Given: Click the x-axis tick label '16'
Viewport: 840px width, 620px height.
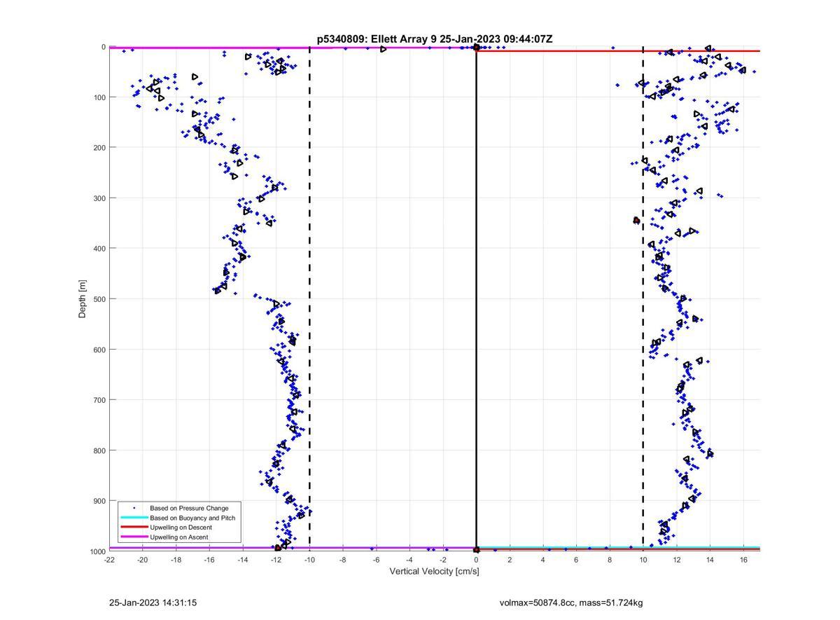Looking at the screenshot, I should tap(743, 560).
